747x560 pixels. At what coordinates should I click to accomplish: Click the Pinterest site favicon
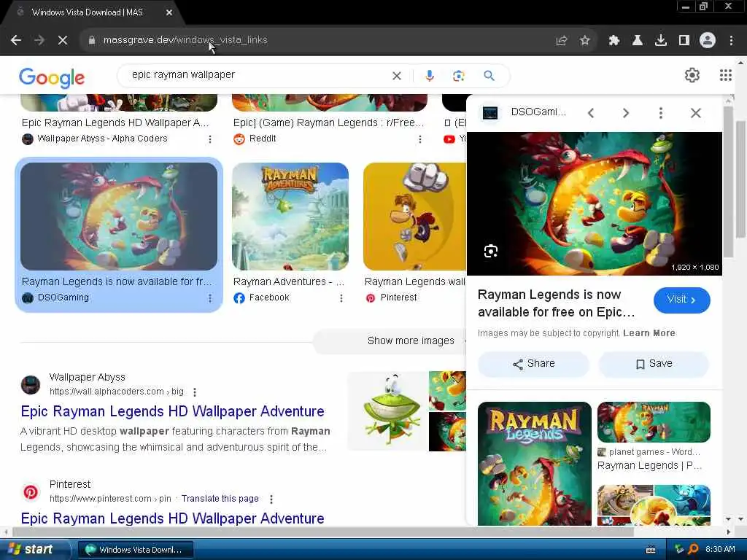31,492
